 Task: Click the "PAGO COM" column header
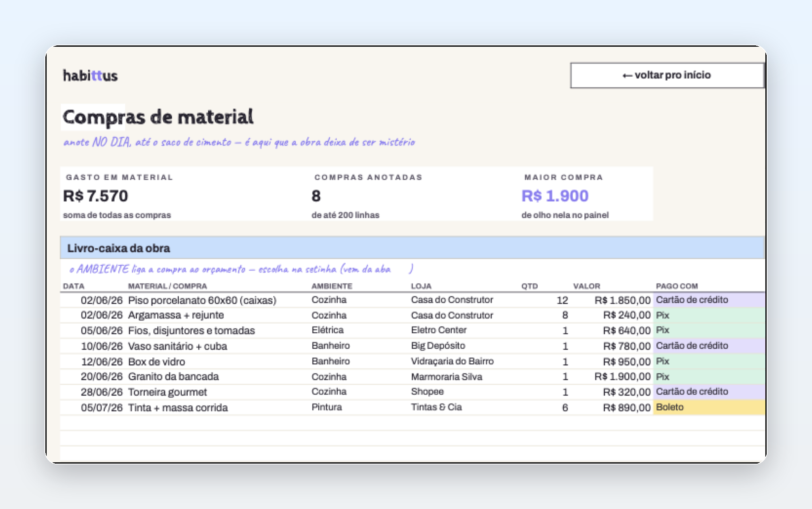677,286
